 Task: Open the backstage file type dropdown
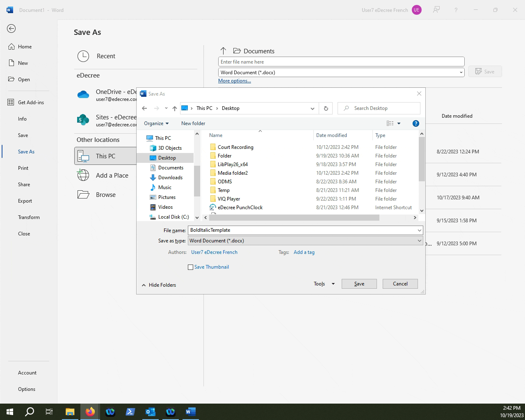click(461, 73)
